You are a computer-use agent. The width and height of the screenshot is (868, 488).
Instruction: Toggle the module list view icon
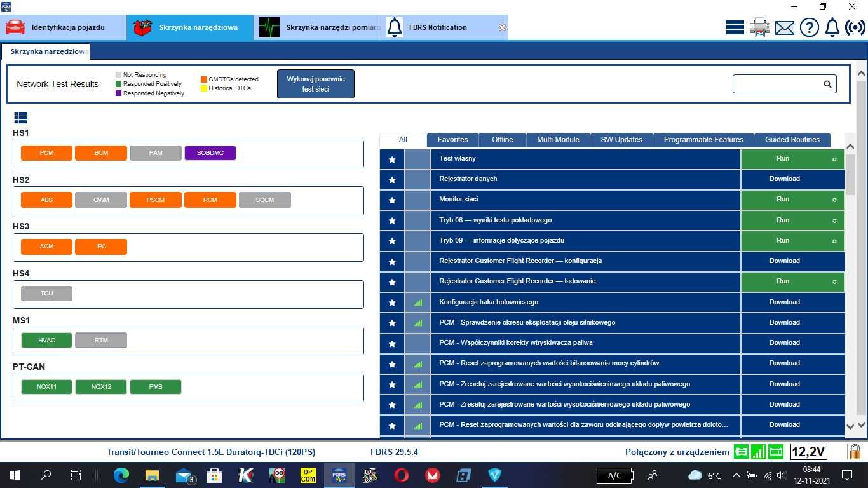(x=20, y=118)
